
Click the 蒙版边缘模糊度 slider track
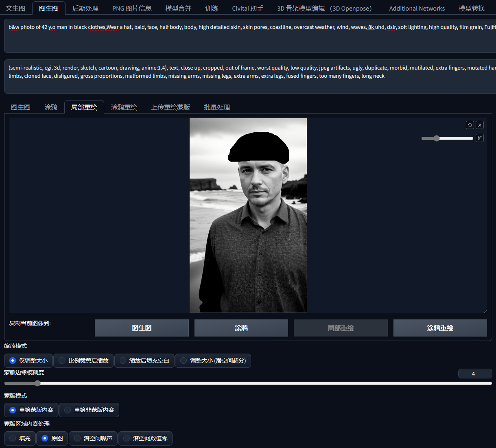248,383
